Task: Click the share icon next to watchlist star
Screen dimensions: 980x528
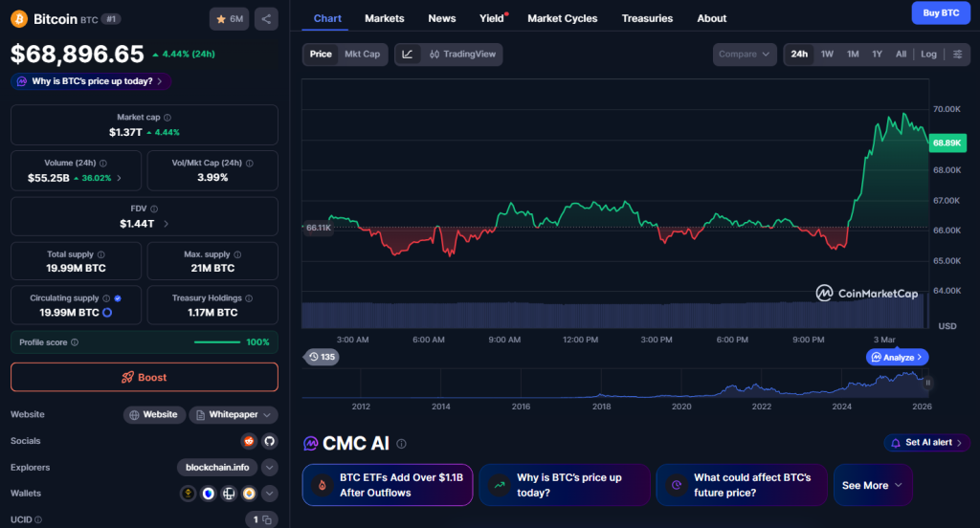Action: 265,19
